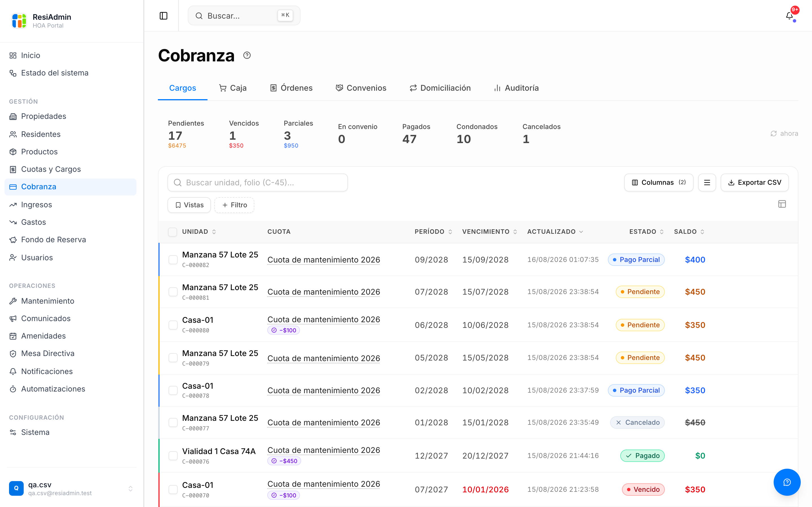This screenshot has width=812, height=507.
Task: Open the notifications bell
Action: 789,16
